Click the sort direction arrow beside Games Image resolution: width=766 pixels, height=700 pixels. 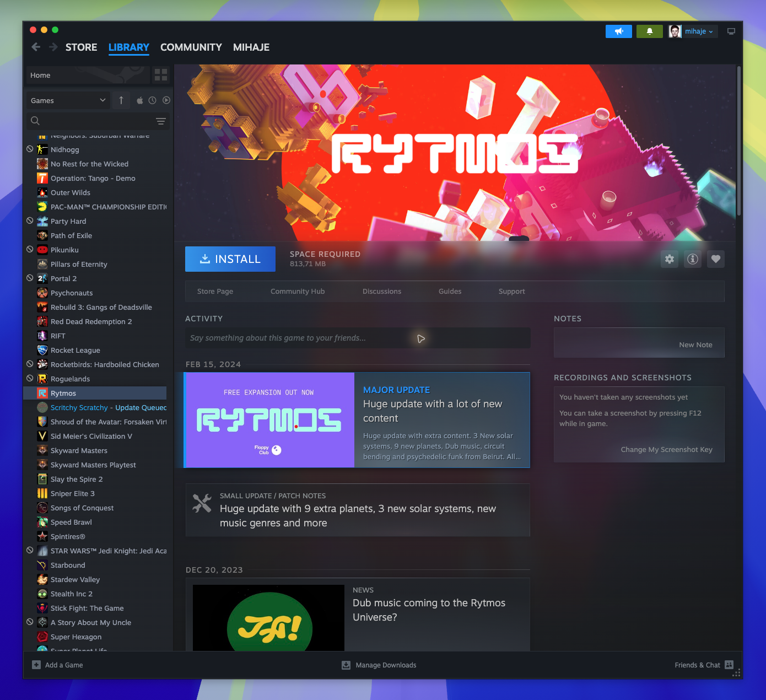(121, 100)
